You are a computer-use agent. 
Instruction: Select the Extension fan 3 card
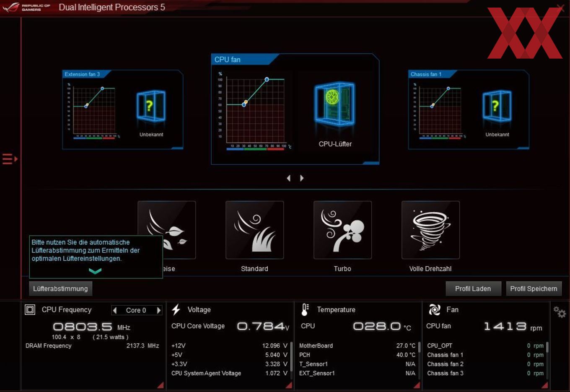click(122, 110)
